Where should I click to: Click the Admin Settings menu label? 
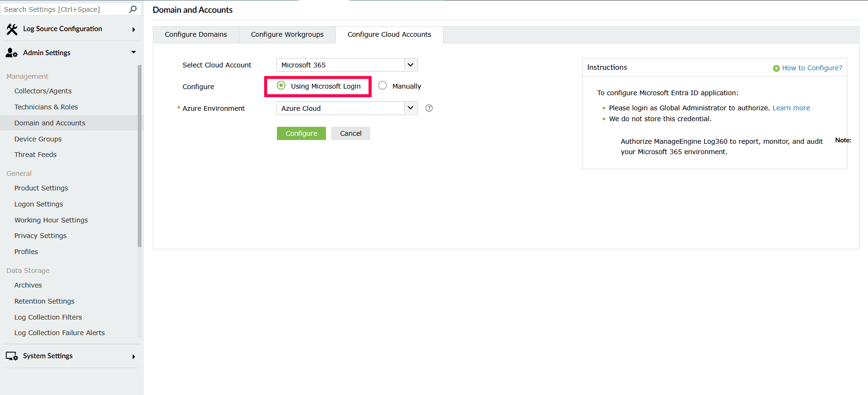click(x=47, y=53)
